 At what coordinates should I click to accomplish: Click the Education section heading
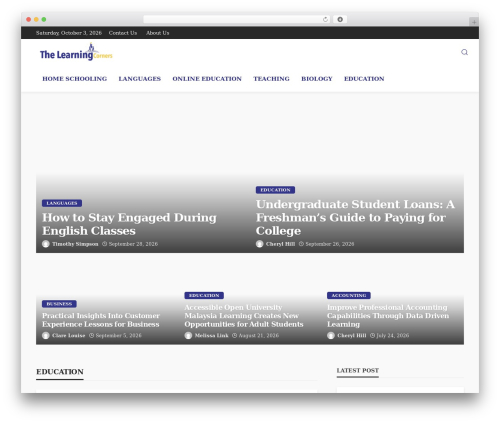60,372
